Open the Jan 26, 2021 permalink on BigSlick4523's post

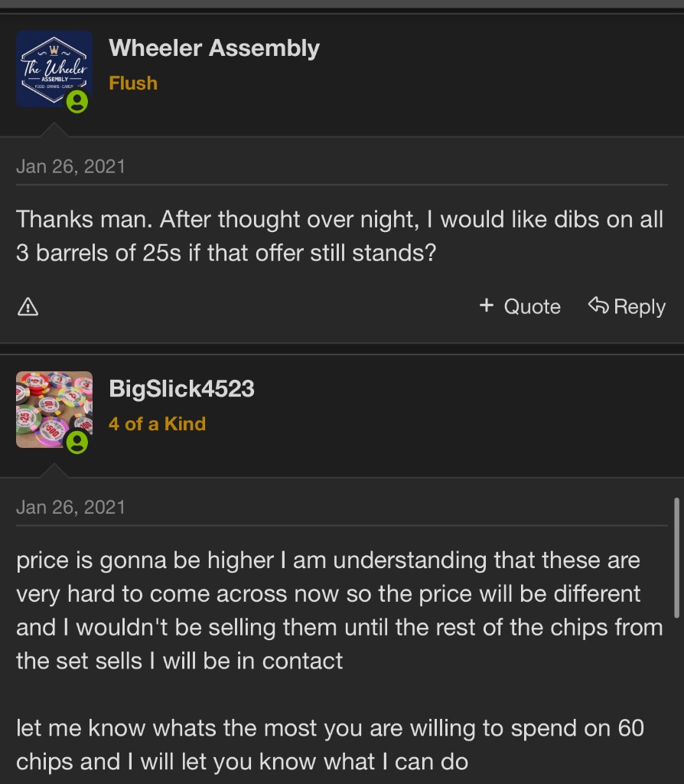point(70,507)
